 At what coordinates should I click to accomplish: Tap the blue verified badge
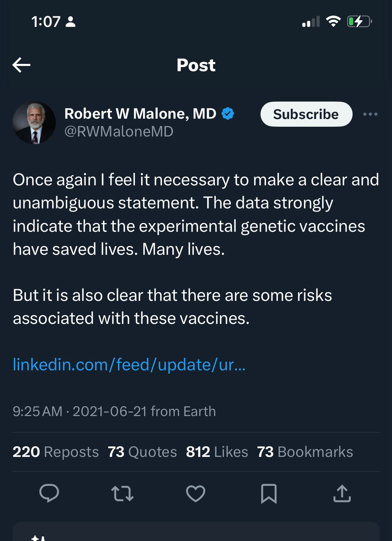point(228,114)
